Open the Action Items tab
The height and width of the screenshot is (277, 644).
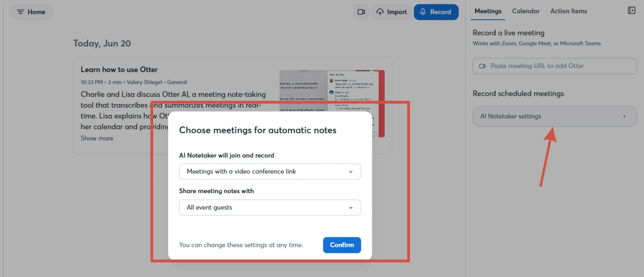pyautogui.click(x=568, y=11)
